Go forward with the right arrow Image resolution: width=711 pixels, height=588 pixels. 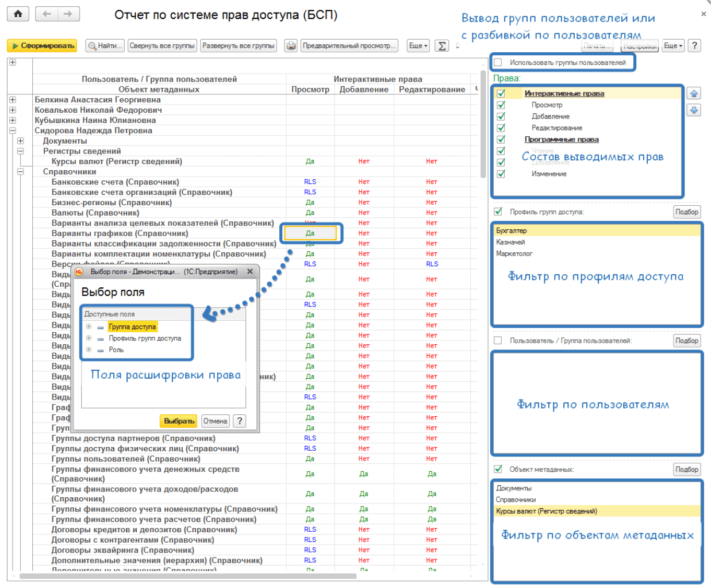68,14
